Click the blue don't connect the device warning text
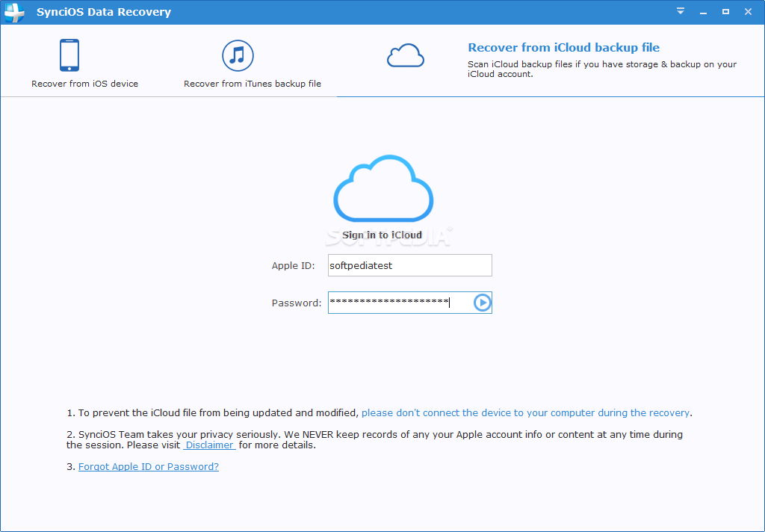The width and height of the screenshot is (765, 532). pyautogui.click(x=525, y=413)
